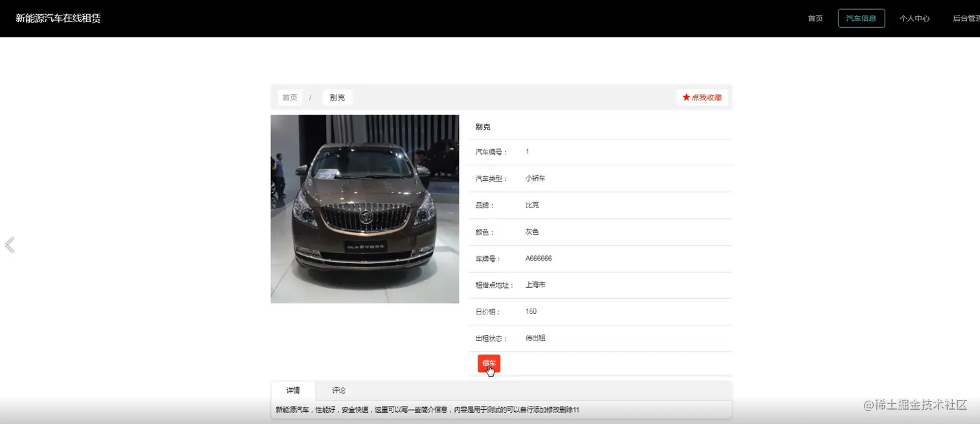
Task: Open 汽车信息 car info page
Action: tap(861, 18)
